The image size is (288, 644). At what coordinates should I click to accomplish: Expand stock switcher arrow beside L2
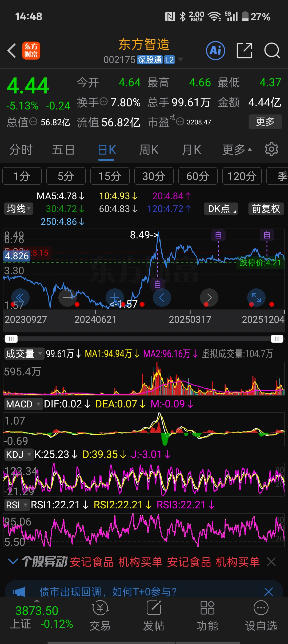tap(181, 59)
